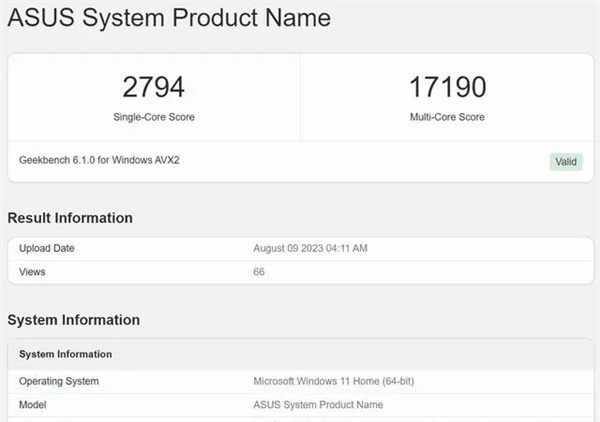Viewport: 600px width, 422px height.
Task: Click the ASUS System Product Name page title
Action: point(169,18)
